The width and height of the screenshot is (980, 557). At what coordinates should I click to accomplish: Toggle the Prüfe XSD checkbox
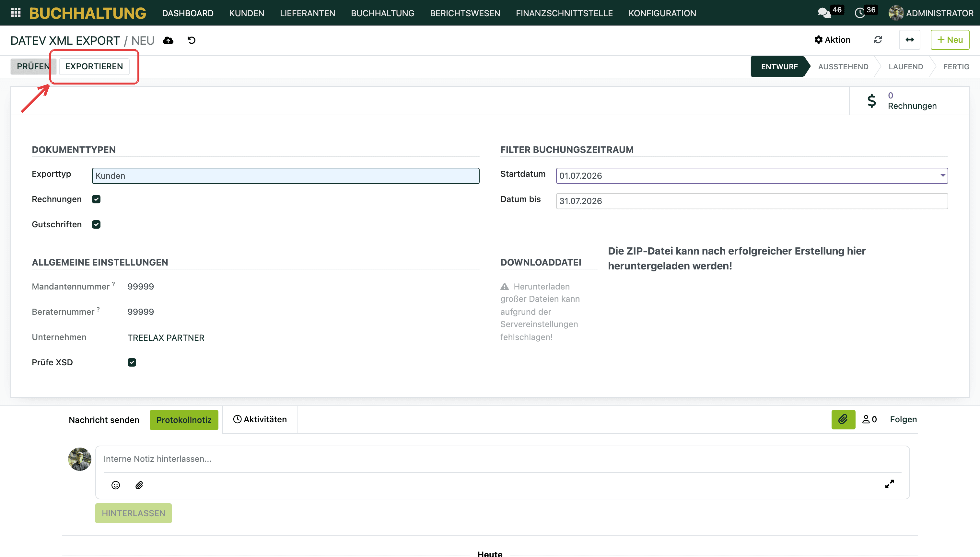[132, 362]
